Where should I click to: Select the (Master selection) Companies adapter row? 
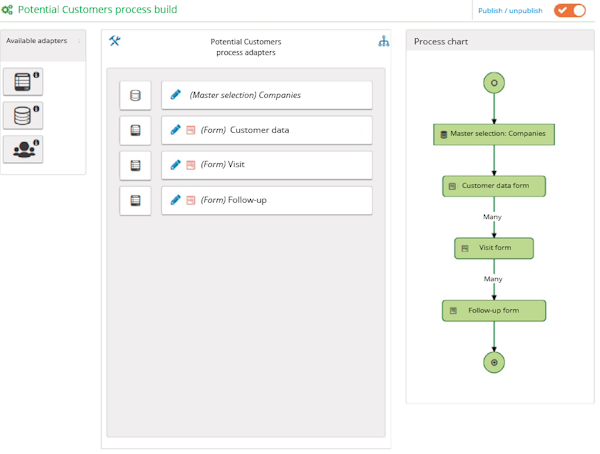pyautogui.click(x=267, y=95)
